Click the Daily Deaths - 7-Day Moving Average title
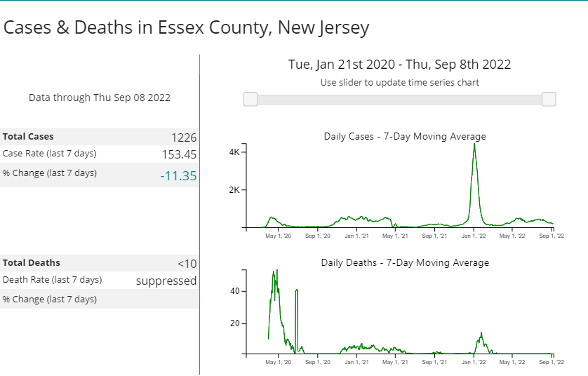Image resolution: width=588 pixels, height=376 pixels. click(405, 262)
